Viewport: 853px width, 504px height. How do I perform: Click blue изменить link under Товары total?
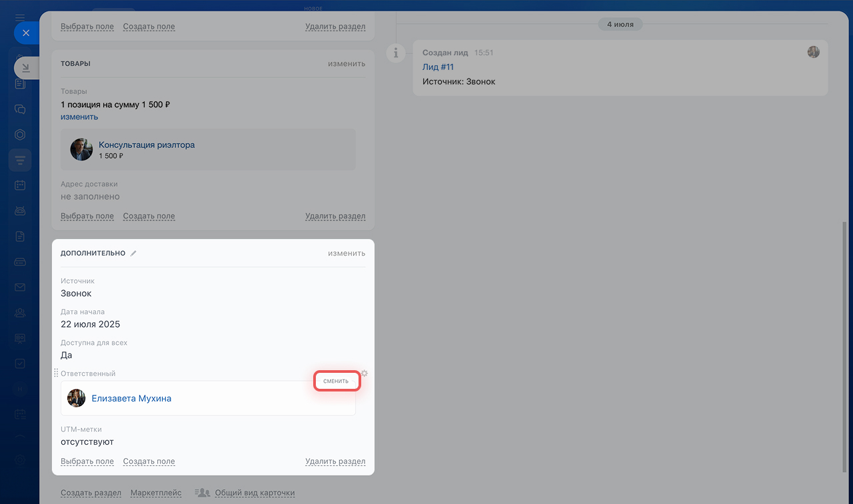pyautogui.click(x=79, y=117)
